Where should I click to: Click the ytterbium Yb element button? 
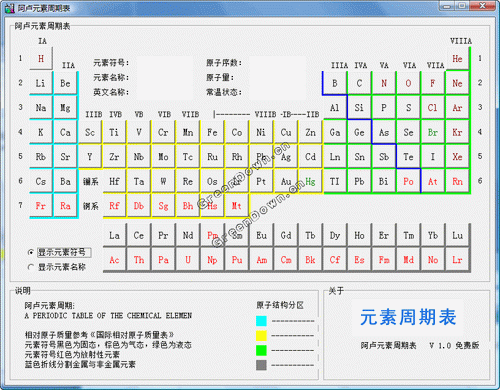[x=433, y=235]
